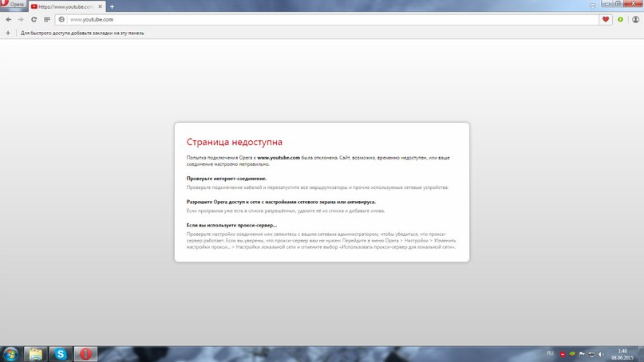Open the volume speaker icon
Viewport: 644px width, 362px height.
pos(601,354)
